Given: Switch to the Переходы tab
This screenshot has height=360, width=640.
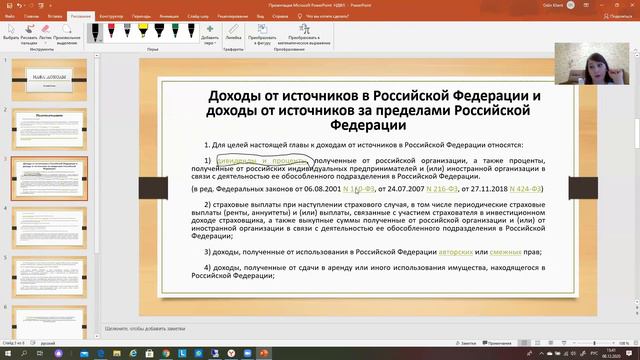Looking at the screenshot, I should click(x=141, y=16).
